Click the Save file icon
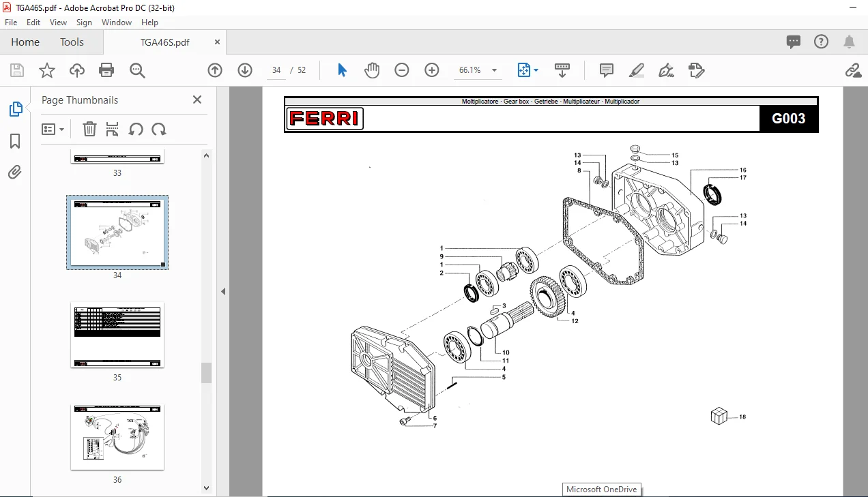The height and width of the screenshot is (497, 868). pyautogui.click(x=17, y=70)
